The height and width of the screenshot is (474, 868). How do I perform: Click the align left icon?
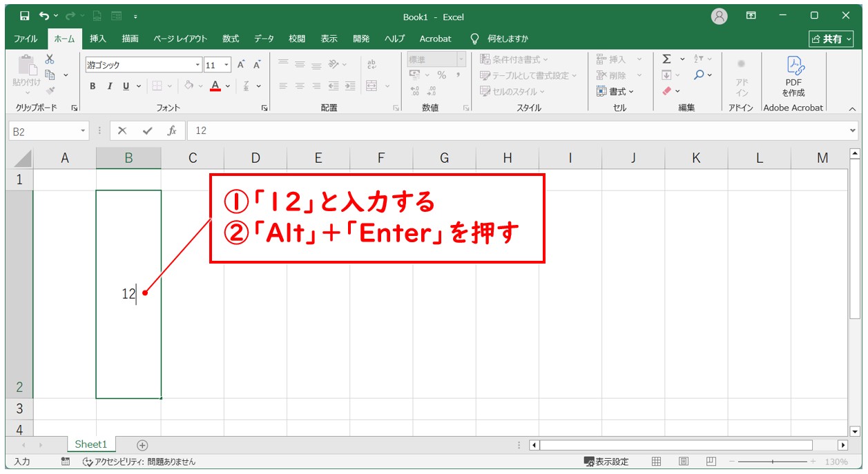point(283,86)
